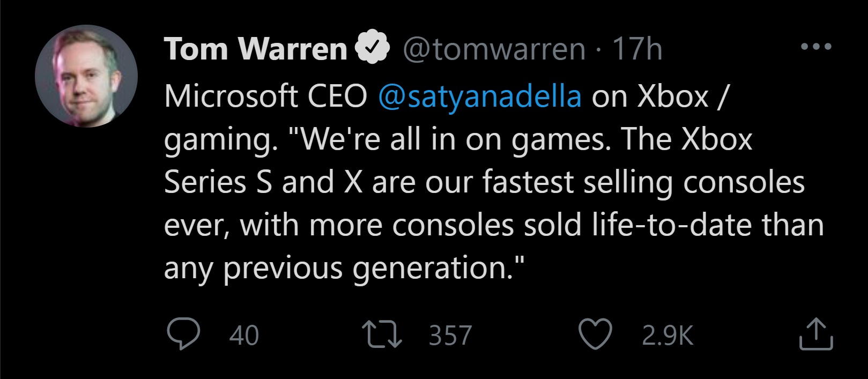Open Tom Warren's profile picture
This screenshot has height=379, width=868.
[86, 76]
